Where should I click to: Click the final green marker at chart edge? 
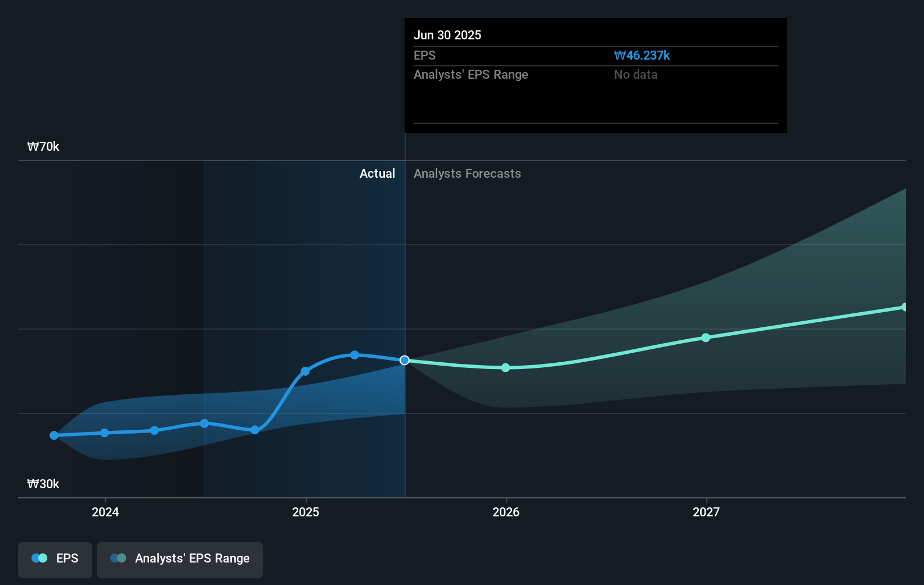pos(905,307)
